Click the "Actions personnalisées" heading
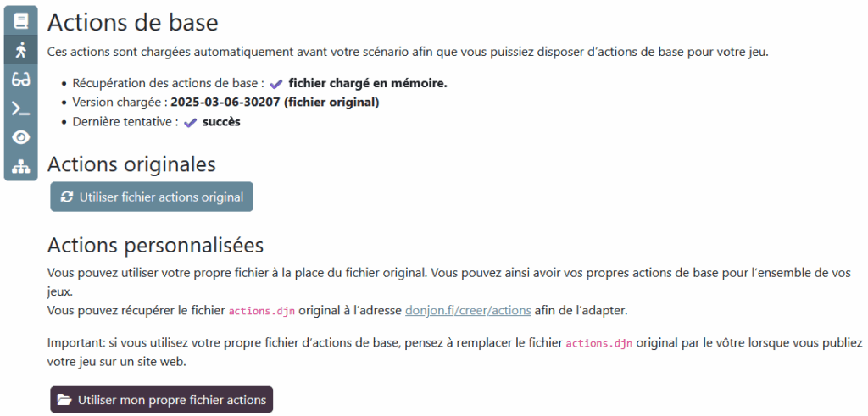This screenshot has height=416, width=868. (x=156, y=246)
